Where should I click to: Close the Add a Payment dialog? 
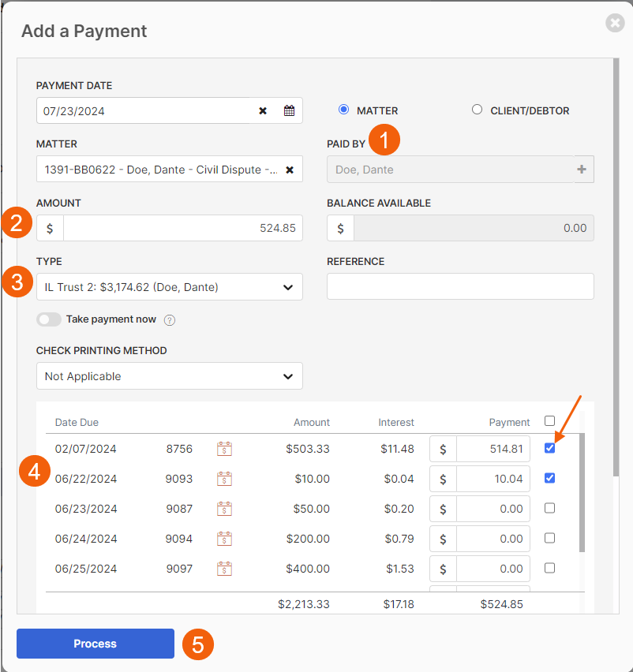[x=615, y=24]
